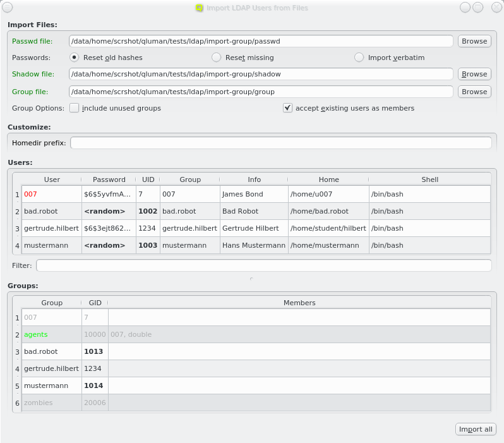Select the Reset old hashes radio option
Image resolution: width=504 pixels, height=443 pixels.
pyautogui.click(x=75, y=58)
